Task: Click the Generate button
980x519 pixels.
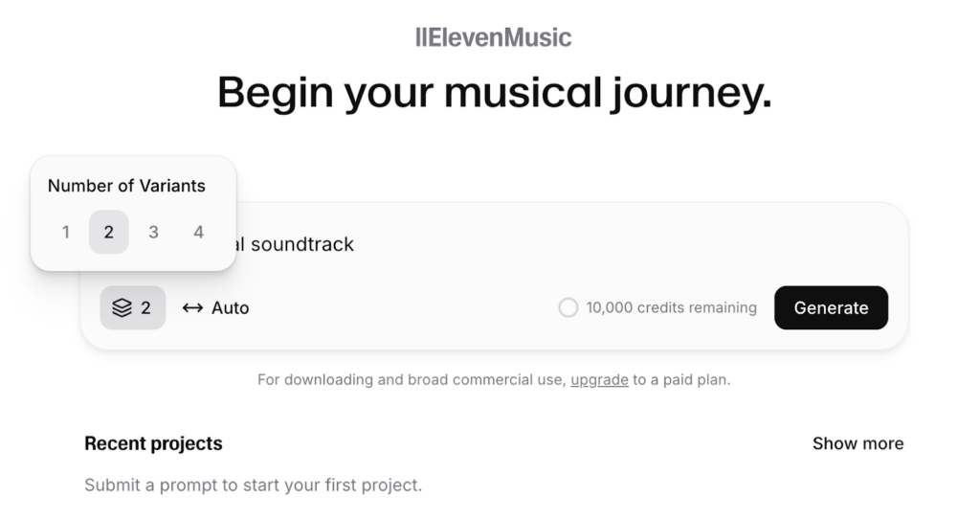Action: 831,307
